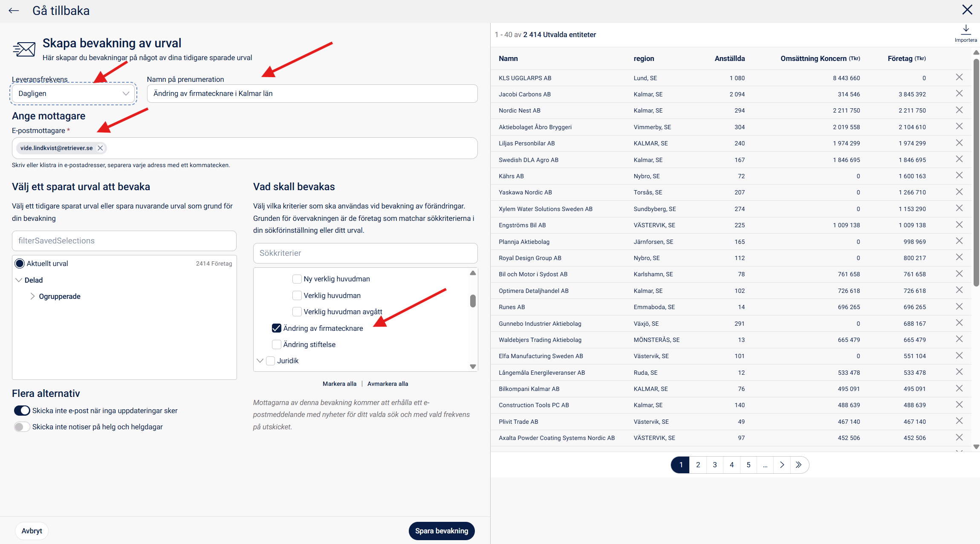The image size is (980, 544).
Task: Remove KLS UGGLARPS AB row from list
Action: pos(959,77)
